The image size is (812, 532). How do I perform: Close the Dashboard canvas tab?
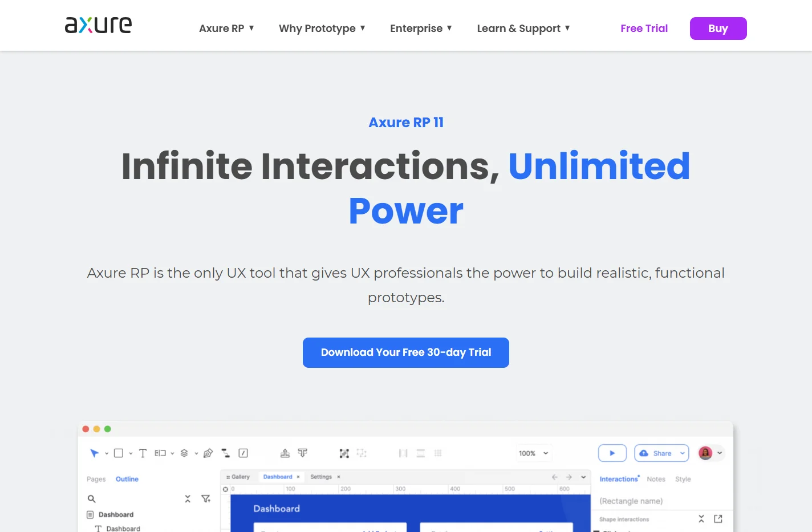click(x=298, y=477)
